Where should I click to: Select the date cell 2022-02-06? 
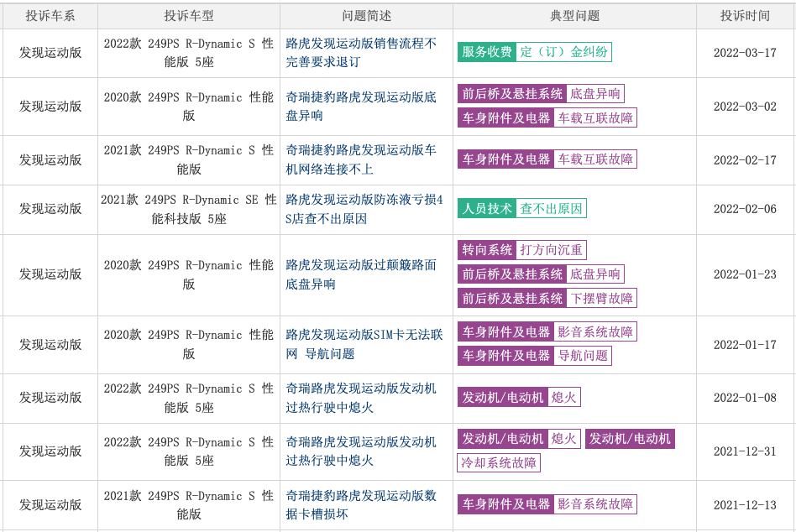tap(746, 209)
